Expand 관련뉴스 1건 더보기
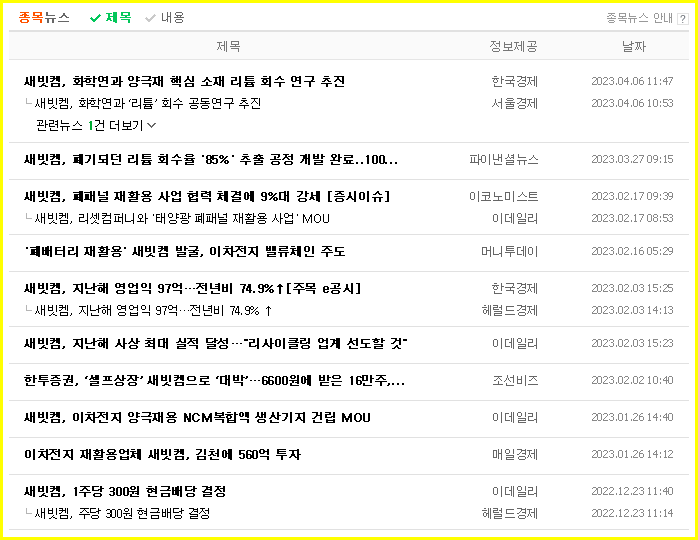 pos(96,125)
